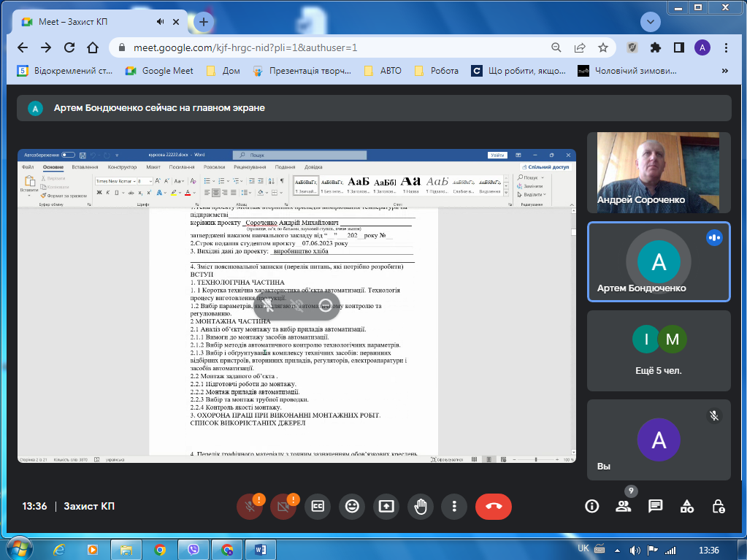Open meeting details info icon
The width and height of the screenshot is (747, 560).
click(x=592, y=506)
